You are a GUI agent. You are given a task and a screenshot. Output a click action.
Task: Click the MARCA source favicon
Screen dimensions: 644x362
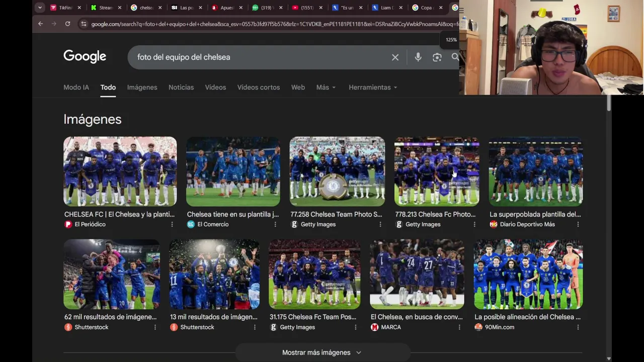[x=374, y=327]
